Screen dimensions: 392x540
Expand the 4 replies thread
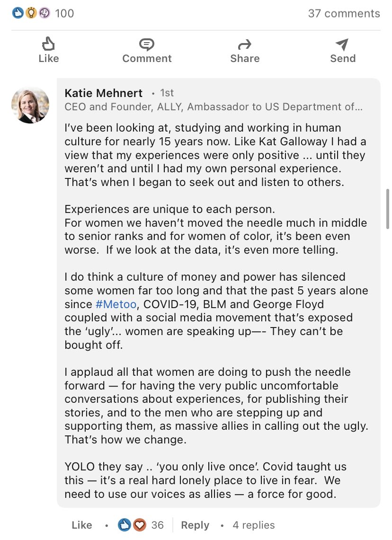point(254,525)
